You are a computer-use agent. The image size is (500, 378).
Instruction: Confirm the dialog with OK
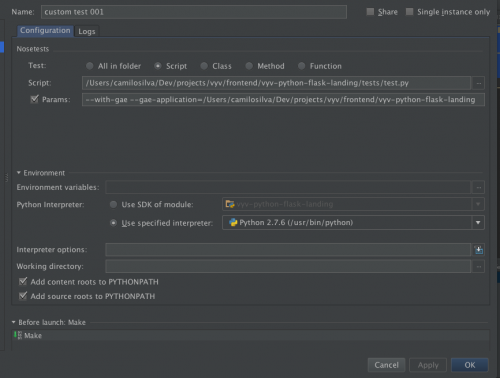tap(470, 365)
